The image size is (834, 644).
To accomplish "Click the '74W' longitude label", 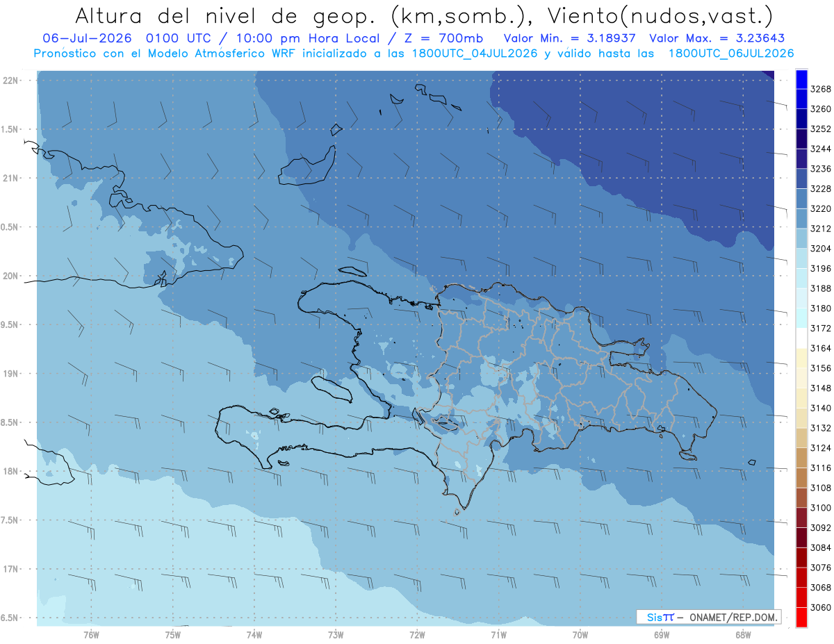I will click(x=254, y=635).
